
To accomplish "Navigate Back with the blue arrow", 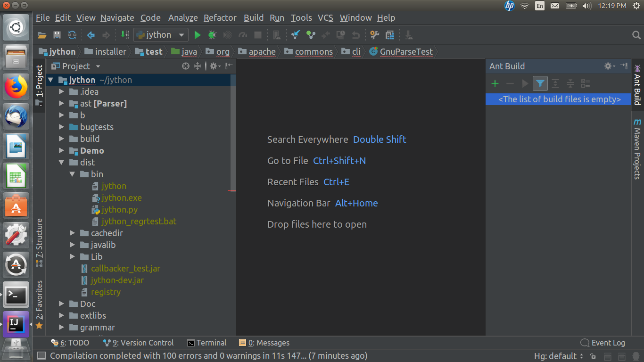I will click(x=91, y=35).
